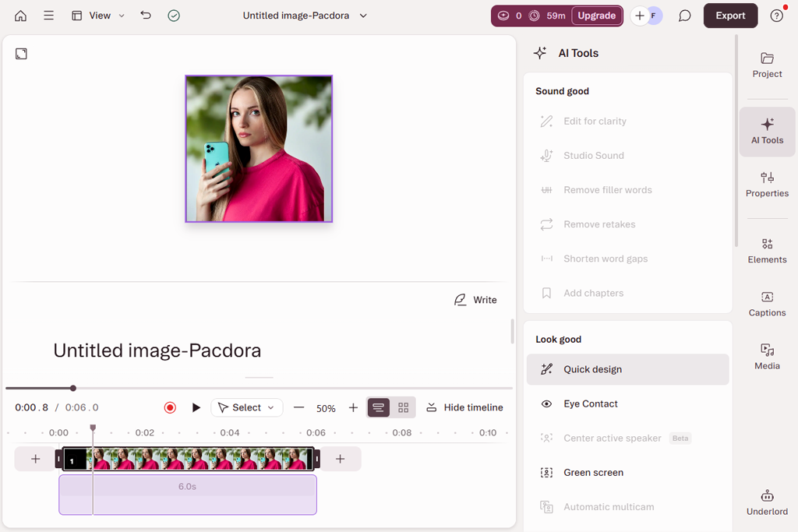Click Hide timeline
The image size is (798, 532).
[464, 407]
